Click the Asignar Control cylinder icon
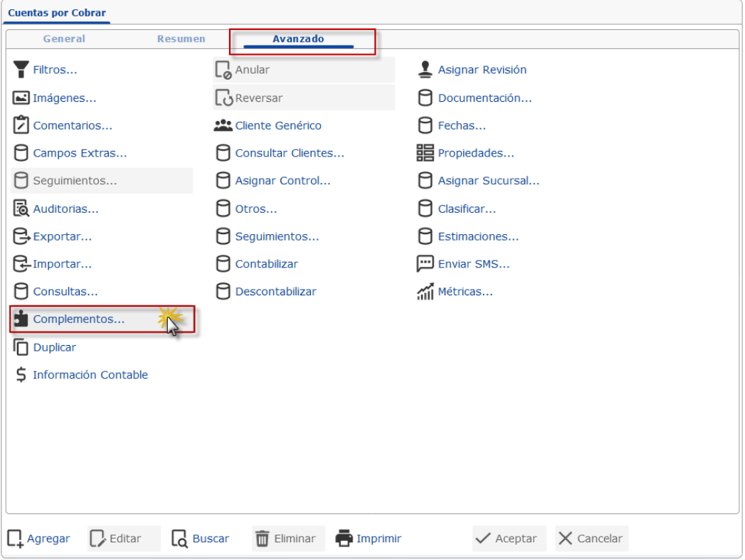The width and height of the screenshot is (745, 560). pos(223,181)
